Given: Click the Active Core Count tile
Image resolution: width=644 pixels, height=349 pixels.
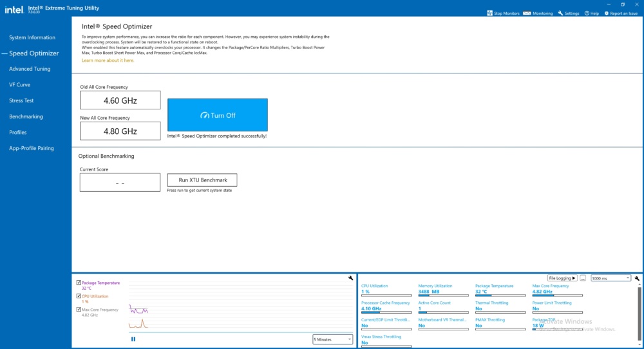Looking at the screenshot, I should pos(443,307).
